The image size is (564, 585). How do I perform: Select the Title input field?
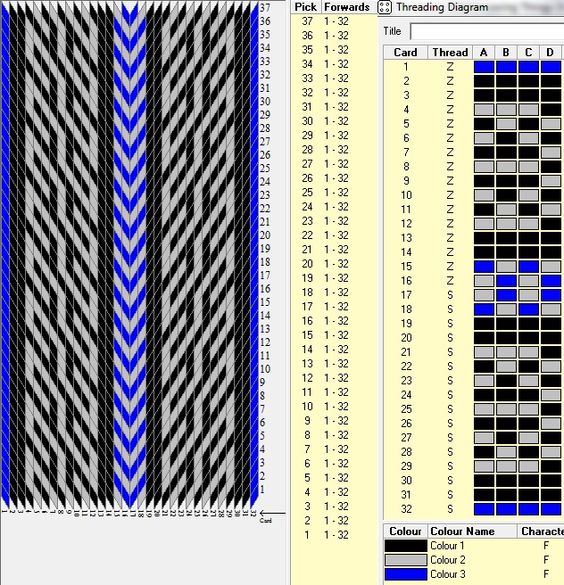click(x=487, y=31)
